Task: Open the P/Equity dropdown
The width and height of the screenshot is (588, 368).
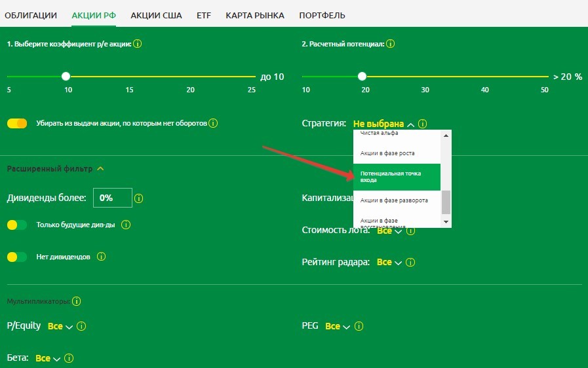Action: (60, 326)
